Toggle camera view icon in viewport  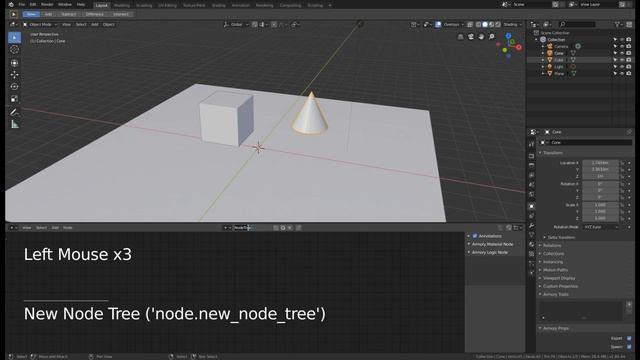point(471,37)
